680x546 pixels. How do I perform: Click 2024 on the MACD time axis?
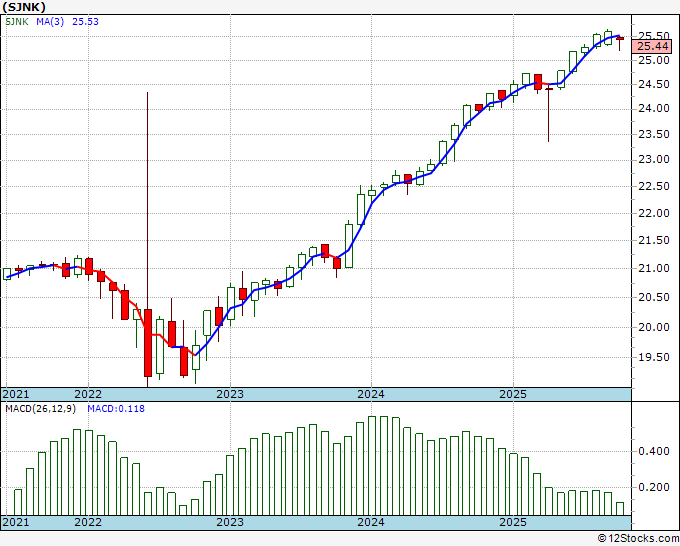[371, 522]
